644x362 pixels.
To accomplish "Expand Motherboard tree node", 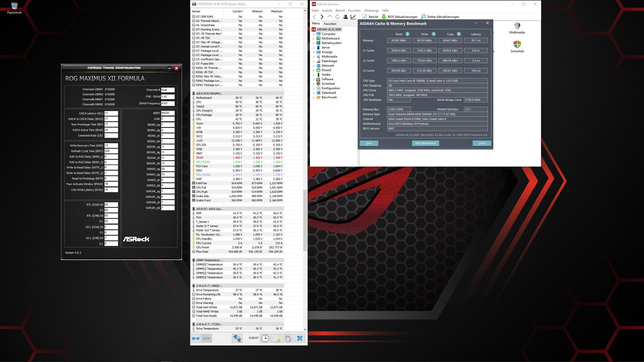I will (314, 38).
